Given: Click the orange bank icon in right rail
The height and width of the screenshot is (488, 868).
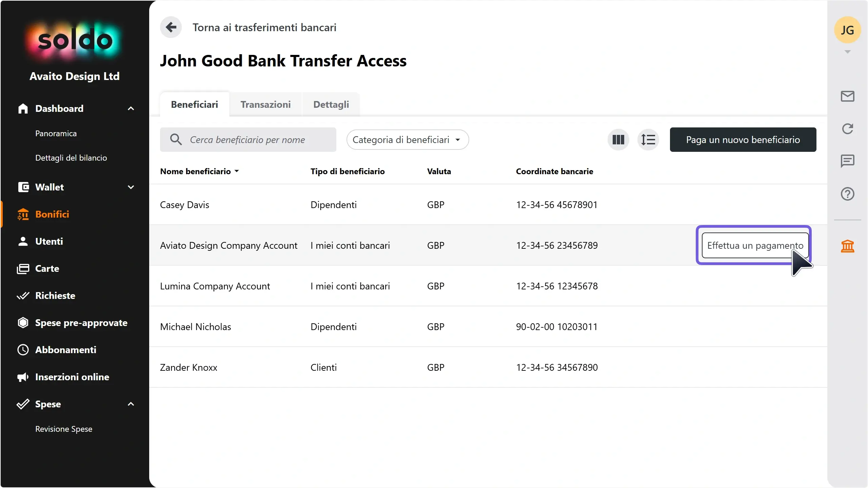Looking at the screenshot, I should coord(847,246).
